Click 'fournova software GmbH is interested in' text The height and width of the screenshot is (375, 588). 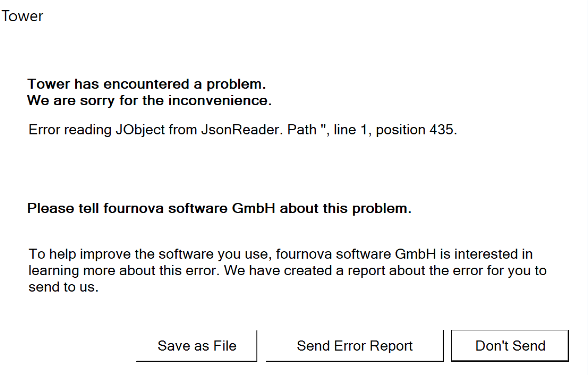click(404, 254)
